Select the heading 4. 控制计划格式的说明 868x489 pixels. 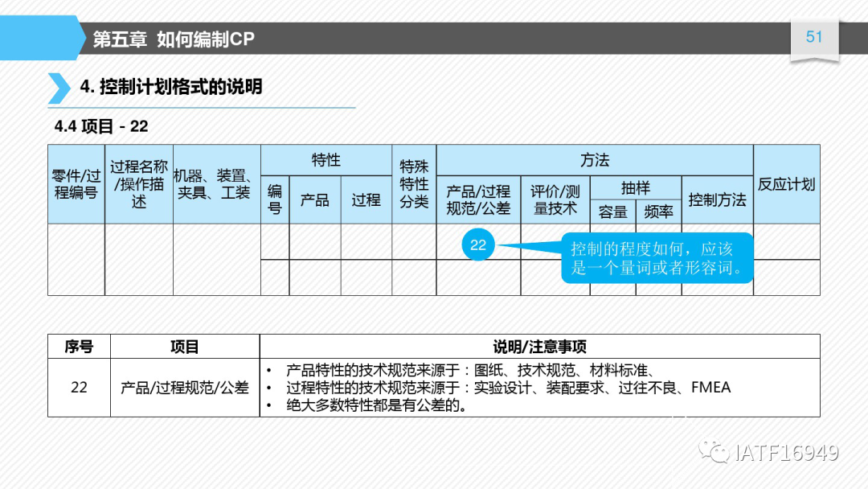point(171,87)
